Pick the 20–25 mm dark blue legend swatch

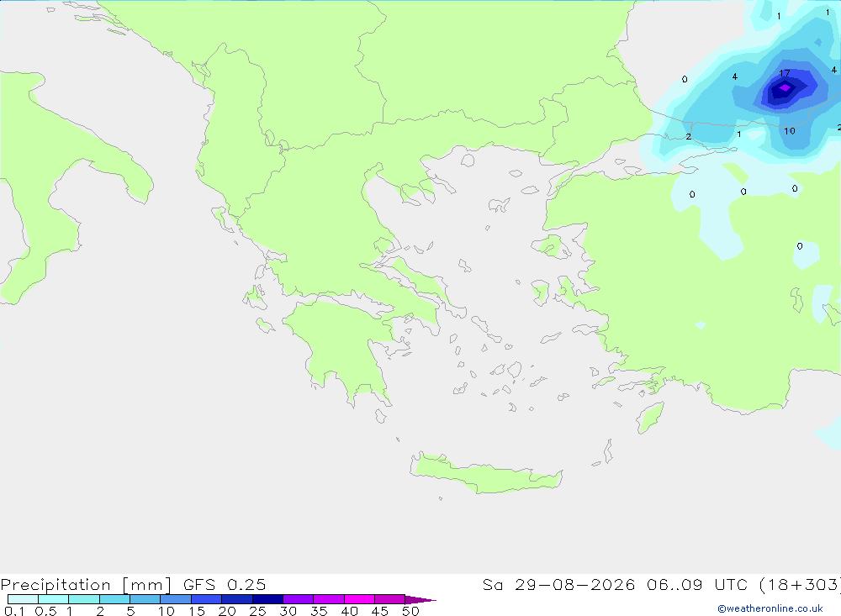[x=236, y=599]
